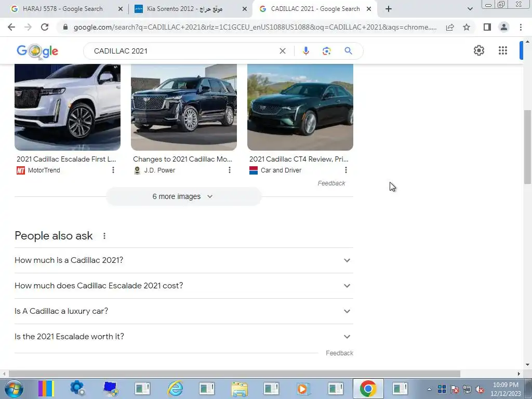This screenshot has height=399, width=532.
Task: Click the Chrome taskbar button
Action: (368, 389)
